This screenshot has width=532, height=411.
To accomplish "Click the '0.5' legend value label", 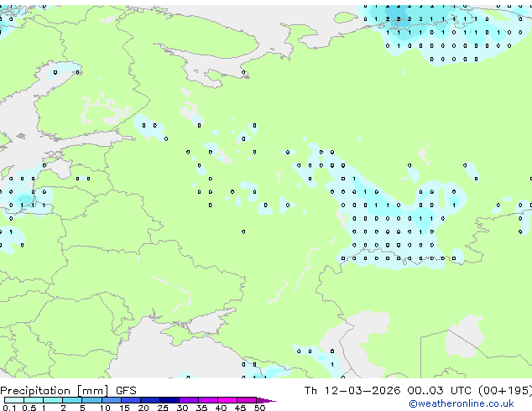I will tap(29, 408).
